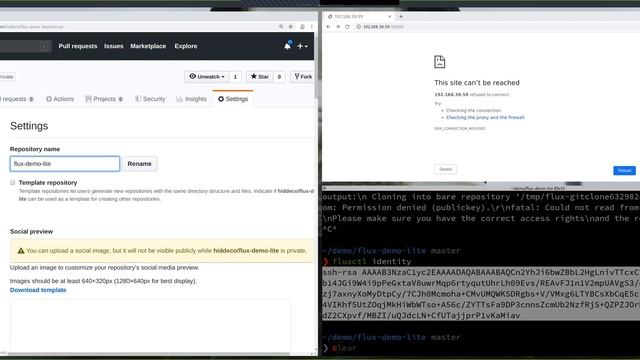Open the plus create-new dropdown in GitHub header

pyautogui.click(x=302, y=46)
